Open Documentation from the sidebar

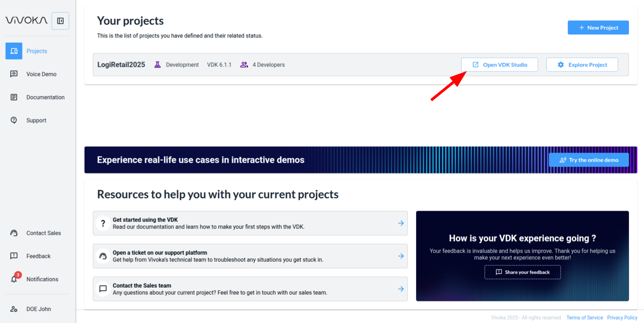tap(14, 97)
